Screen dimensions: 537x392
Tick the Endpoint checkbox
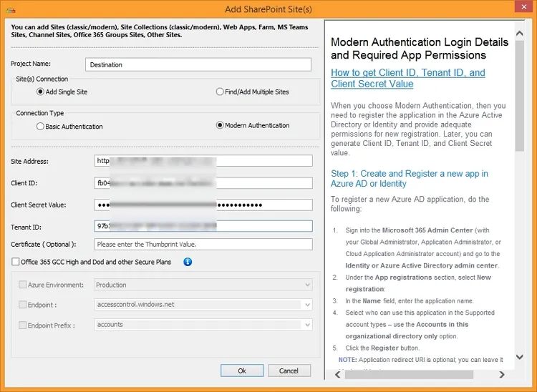coord(23,305)
